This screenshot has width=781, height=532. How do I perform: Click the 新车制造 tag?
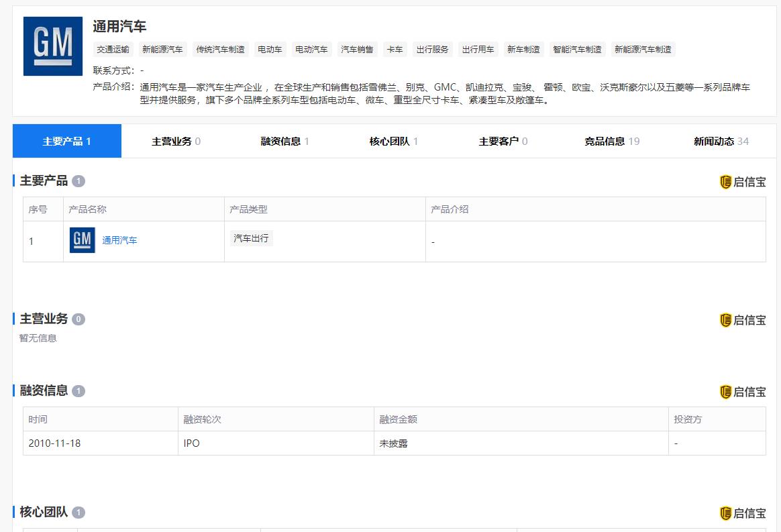[523, 50]
